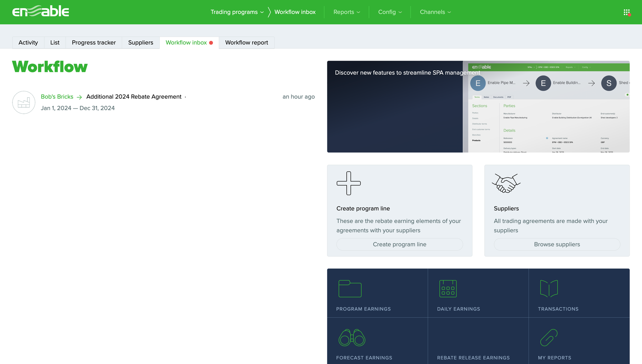Open the apps grid launcher icon
The width and height of the screenshot is (642, 364).
627,12
